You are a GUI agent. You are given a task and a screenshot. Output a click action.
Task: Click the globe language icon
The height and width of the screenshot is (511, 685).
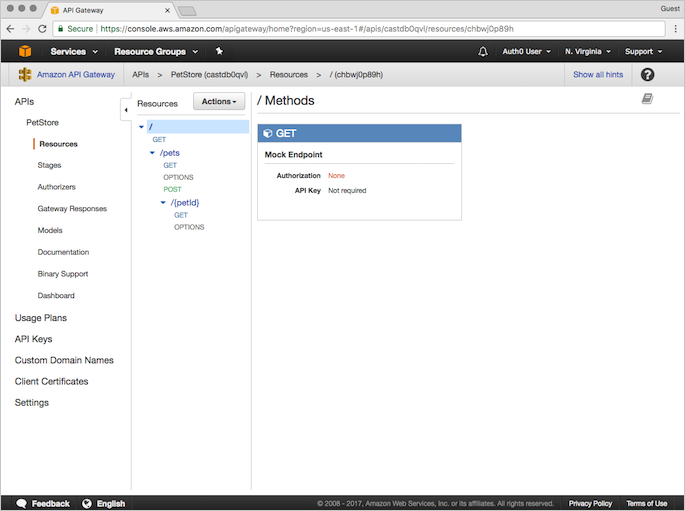click(87, 503)
